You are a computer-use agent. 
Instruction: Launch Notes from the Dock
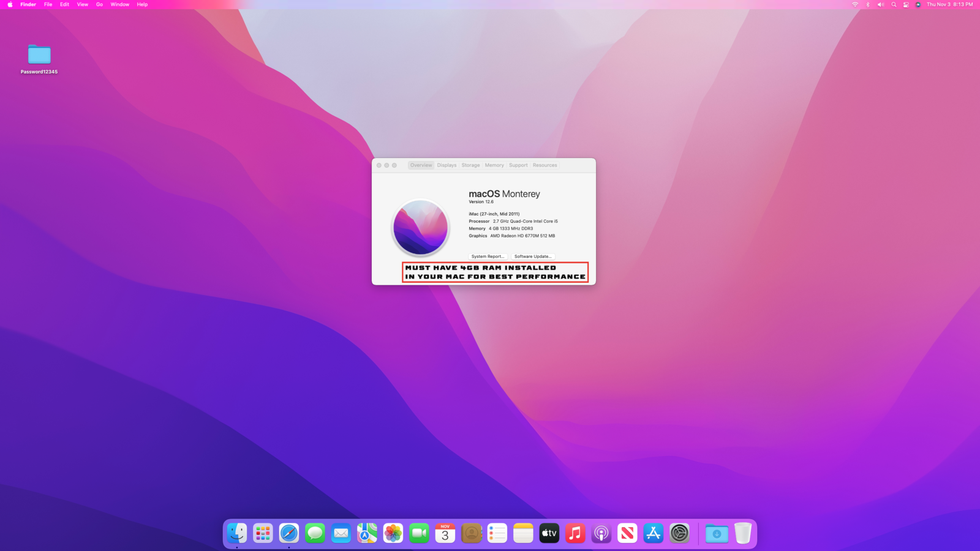523,533
